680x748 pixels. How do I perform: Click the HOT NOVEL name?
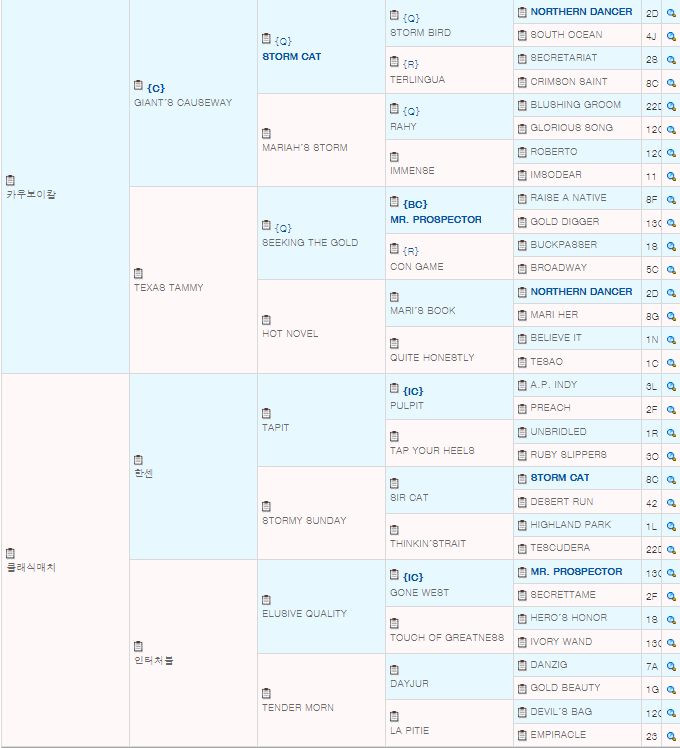(x=290, y=334)
